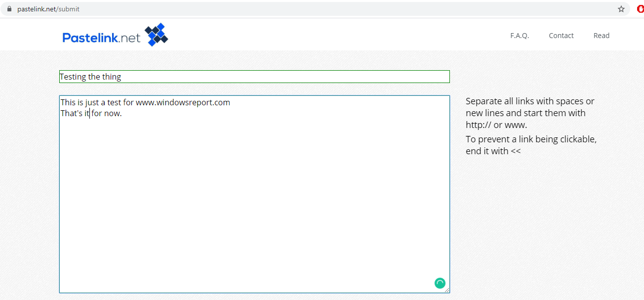Open the F.A.Q. page

(x=520, y=36)
